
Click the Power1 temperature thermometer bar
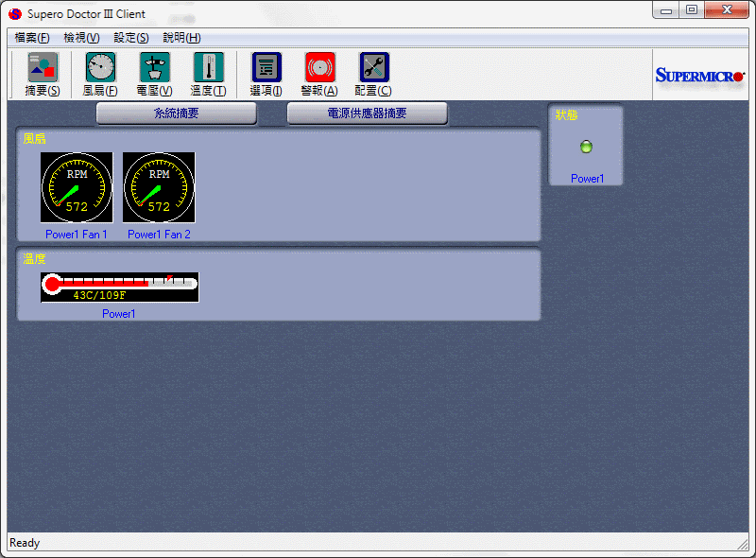120,287
